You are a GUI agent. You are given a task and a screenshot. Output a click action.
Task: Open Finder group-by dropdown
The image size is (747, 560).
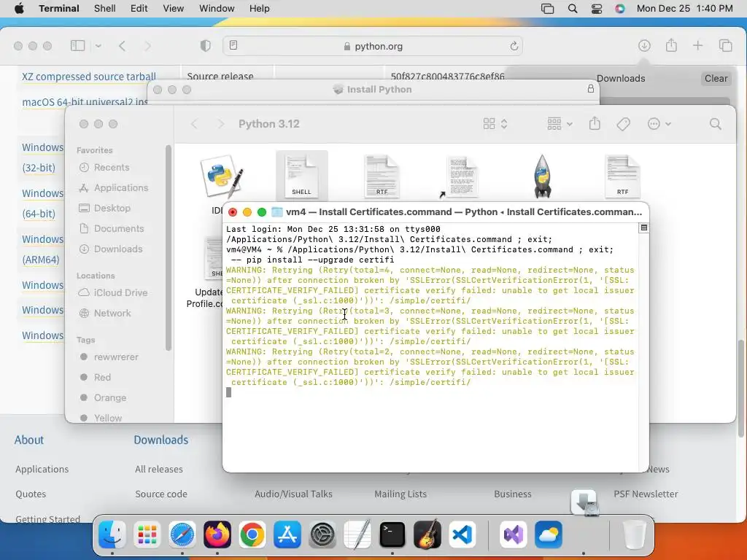(560, 124)
